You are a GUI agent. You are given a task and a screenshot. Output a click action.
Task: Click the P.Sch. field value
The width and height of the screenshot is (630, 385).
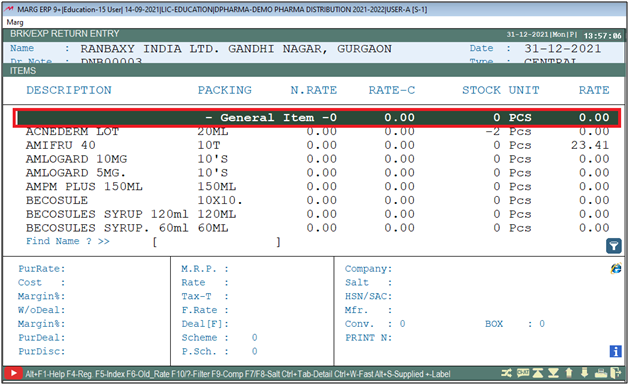tap(254, 351)
